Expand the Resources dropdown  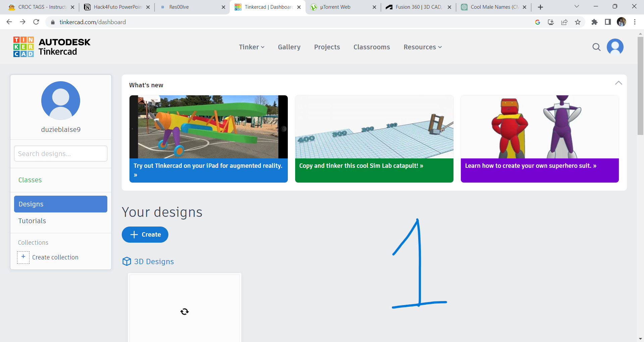(x=422, y=47)
